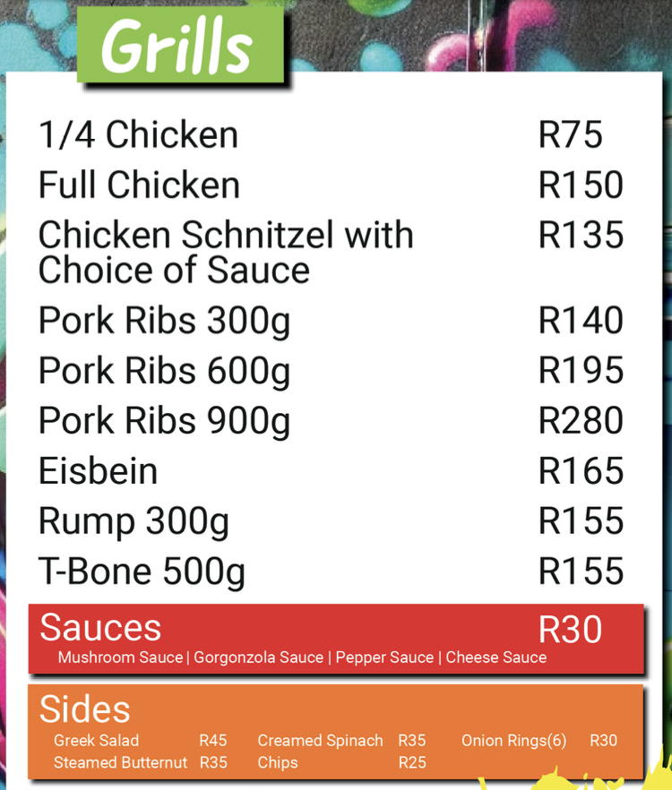Screen dimensions: 672x790
Task: Add Greek Salad side
Action: 96,741
